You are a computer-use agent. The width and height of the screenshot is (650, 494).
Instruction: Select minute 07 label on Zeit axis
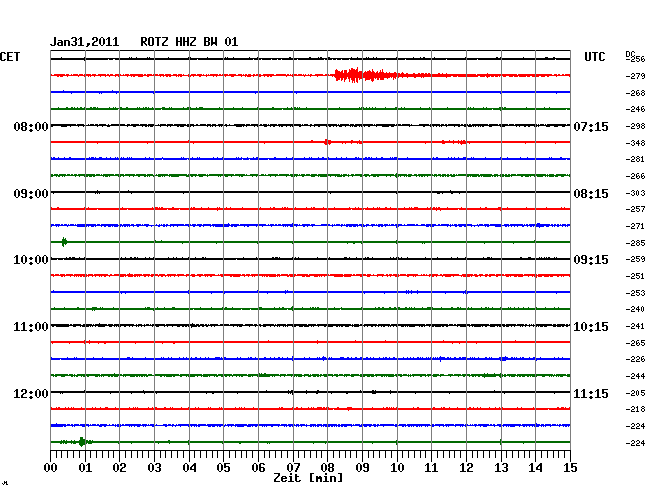tap(293, 468)
